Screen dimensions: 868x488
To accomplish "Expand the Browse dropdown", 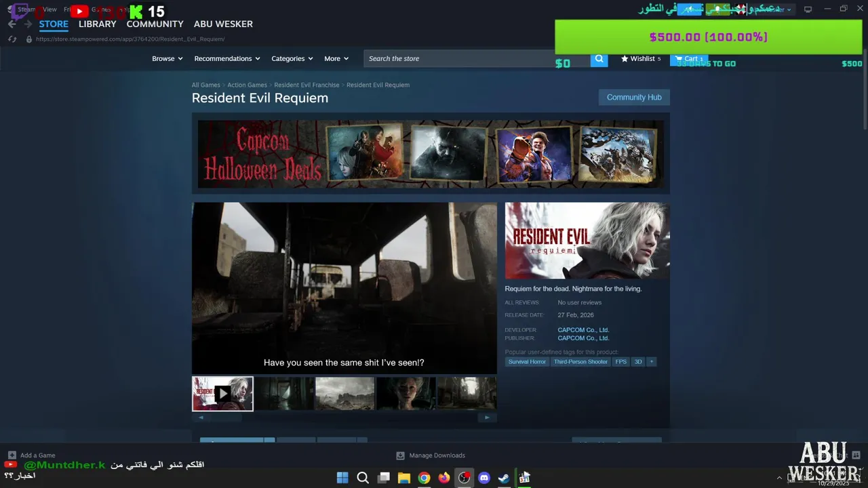I will pos(167,59).
